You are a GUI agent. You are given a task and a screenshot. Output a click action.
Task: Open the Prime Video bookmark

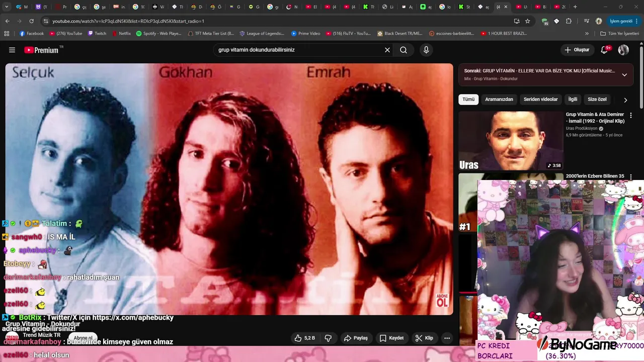click(305, 34)
